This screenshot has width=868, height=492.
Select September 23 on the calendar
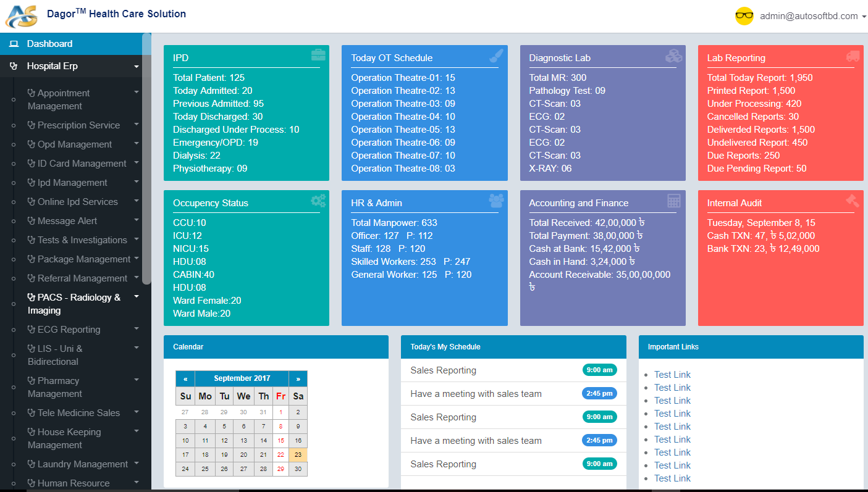(298, 455)
